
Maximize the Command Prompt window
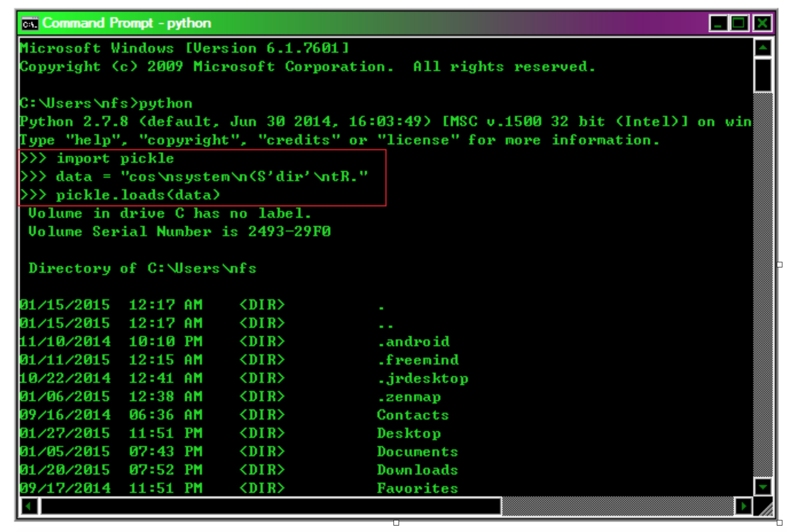tap(739, 23)
